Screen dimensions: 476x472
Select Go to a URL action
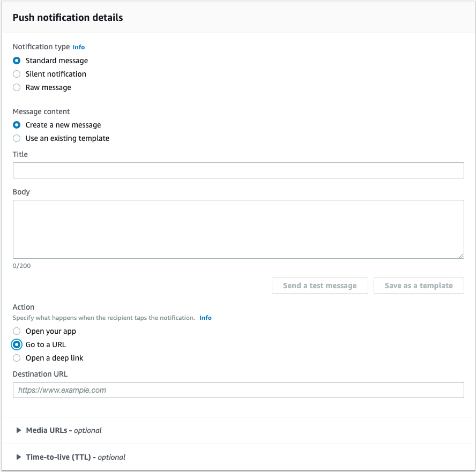tap(17, 344)
